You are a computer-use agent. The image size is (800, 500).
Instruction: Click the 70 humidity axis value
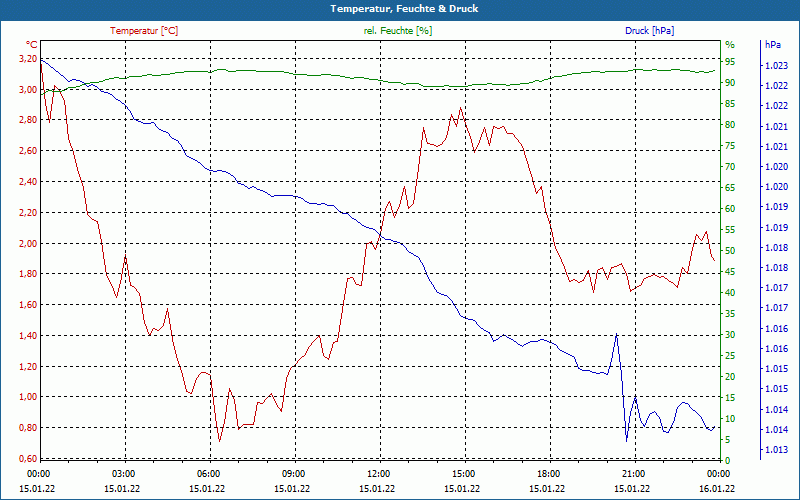click(730, 167)
